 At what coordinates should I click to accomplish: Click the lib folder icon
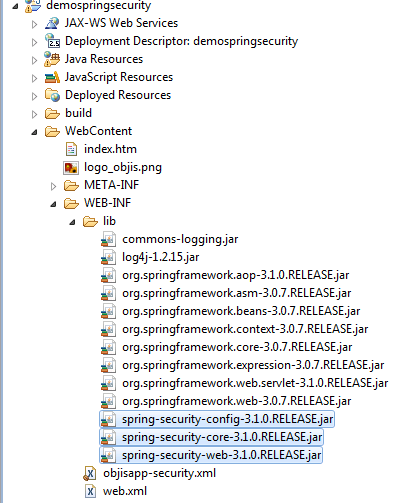pyautogui.click(x=90, y=222)
